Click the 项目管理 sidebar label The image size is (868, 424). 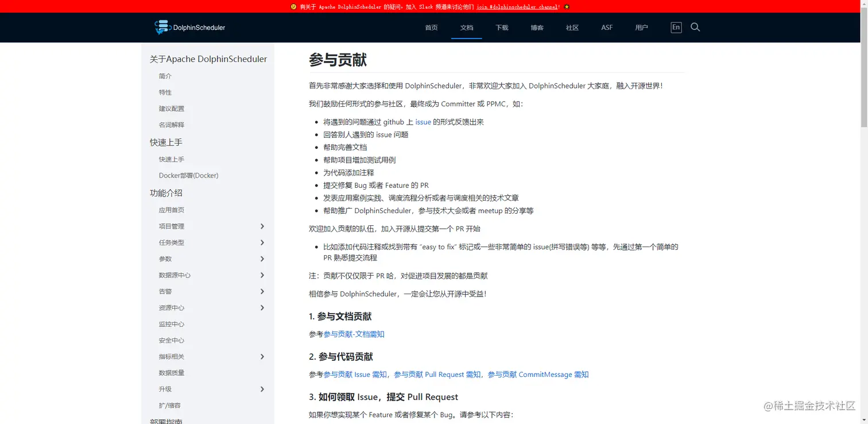tap(172, 226)
